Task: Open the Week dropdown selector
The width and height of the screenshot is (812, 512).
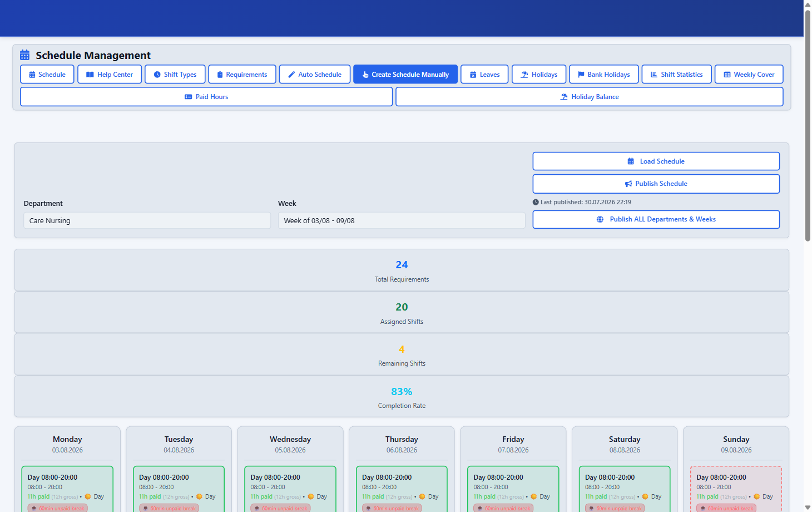Action: 402,220
